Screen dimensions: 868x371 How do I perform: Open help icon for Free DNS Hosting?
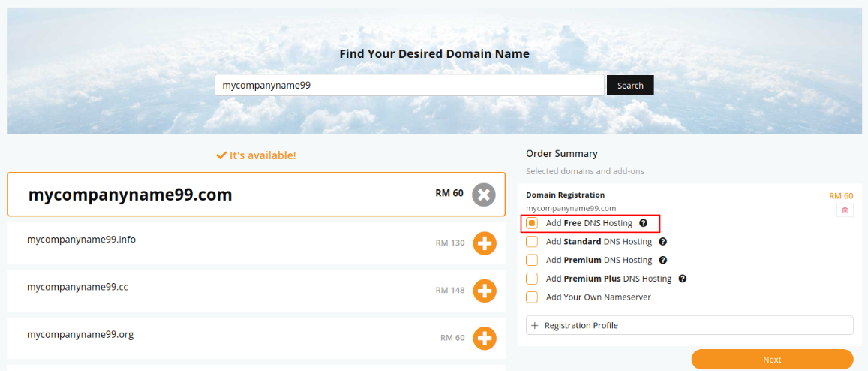(x=643, y=223)
